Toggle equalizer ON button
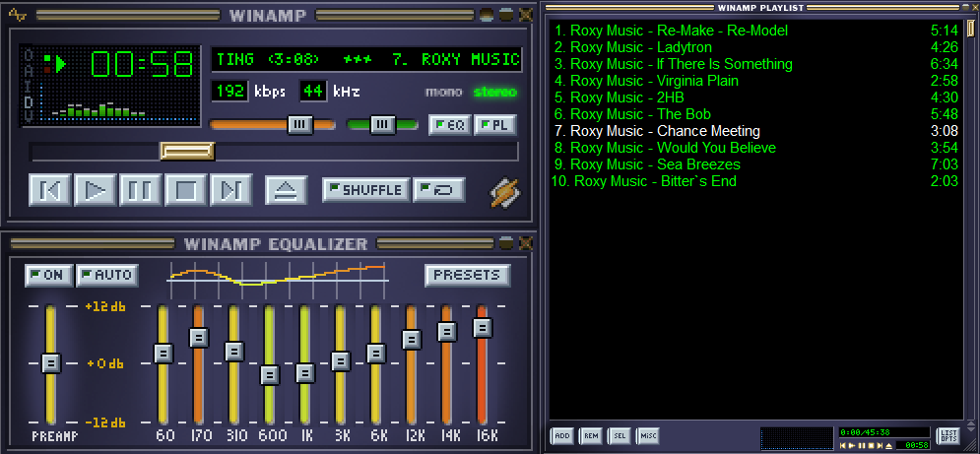Image resolution: width=980 pixels, height=454 pixels. 48,275
